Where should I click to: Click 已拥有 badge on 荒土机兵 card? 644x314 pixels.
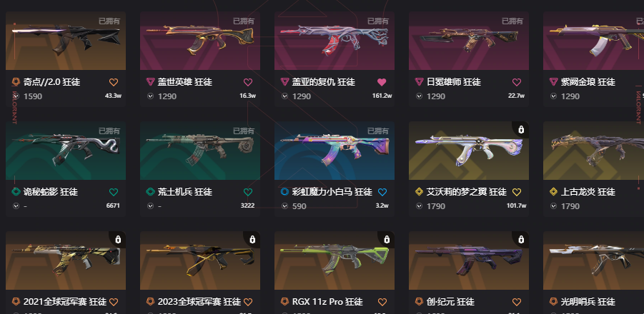[x=244, y=131]
